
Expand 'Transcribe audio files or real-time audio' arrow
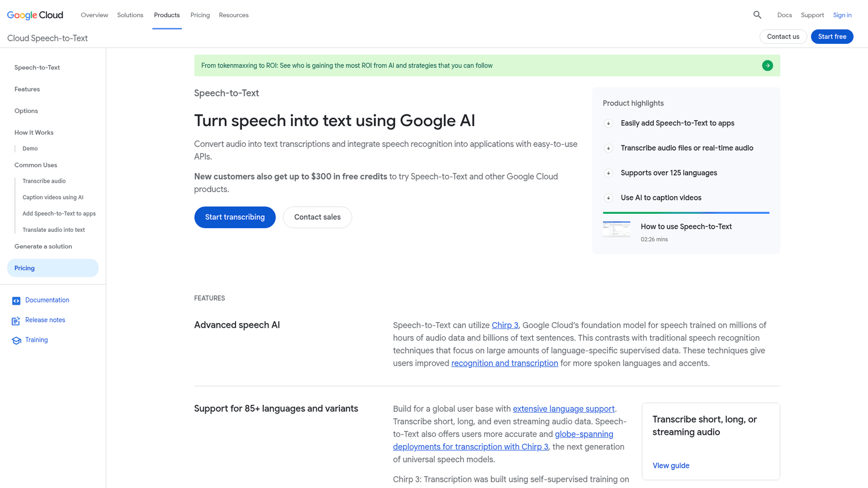coord(609,148)
